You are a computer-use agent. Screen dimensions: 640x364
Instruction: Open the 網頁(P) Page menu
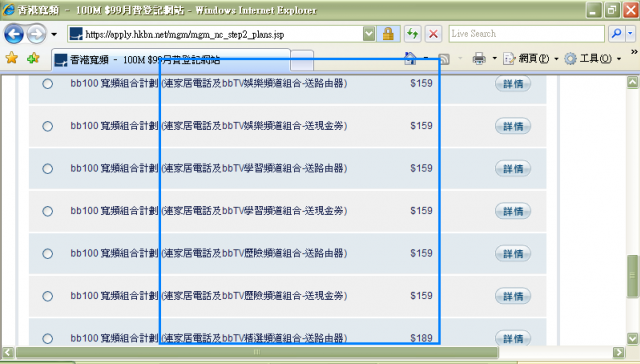[x=530, y=59]
